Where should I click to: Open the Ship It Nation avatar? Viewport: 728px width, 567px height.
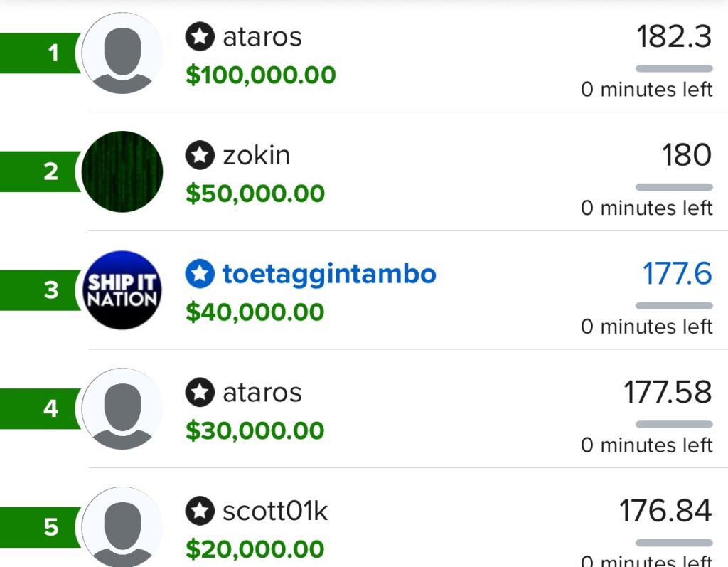click(122, 290)
